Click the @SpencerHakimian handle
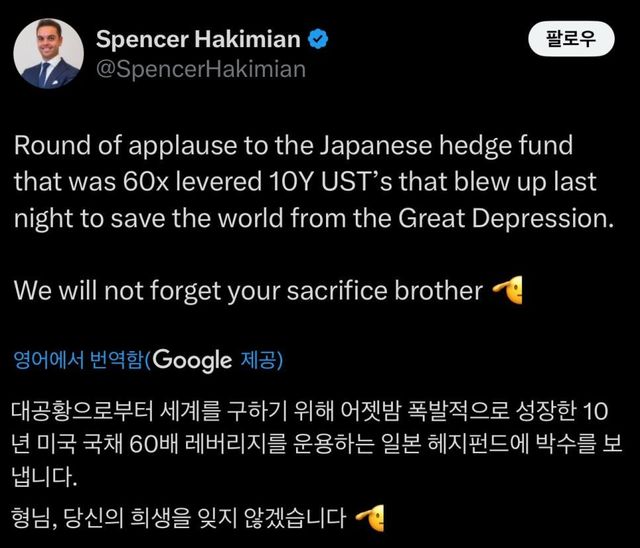Screen dimensions: 640x548 pos(200,69)
